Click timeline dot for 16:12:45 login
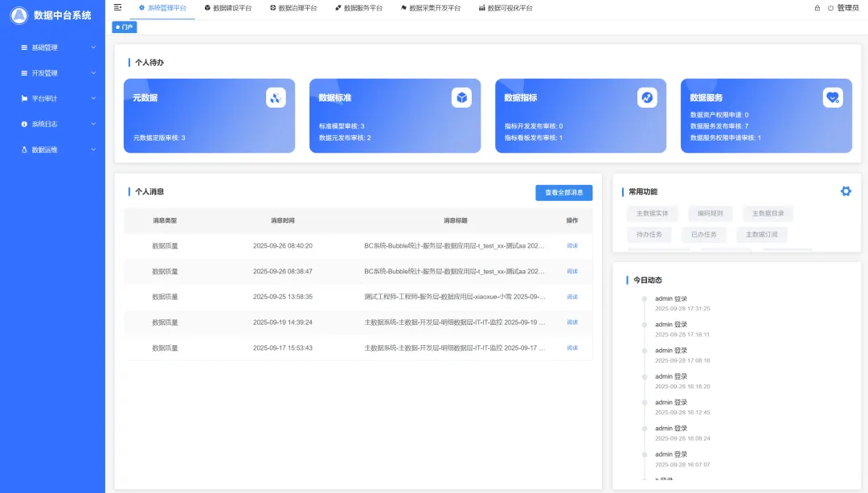 [x=645, y=403]
